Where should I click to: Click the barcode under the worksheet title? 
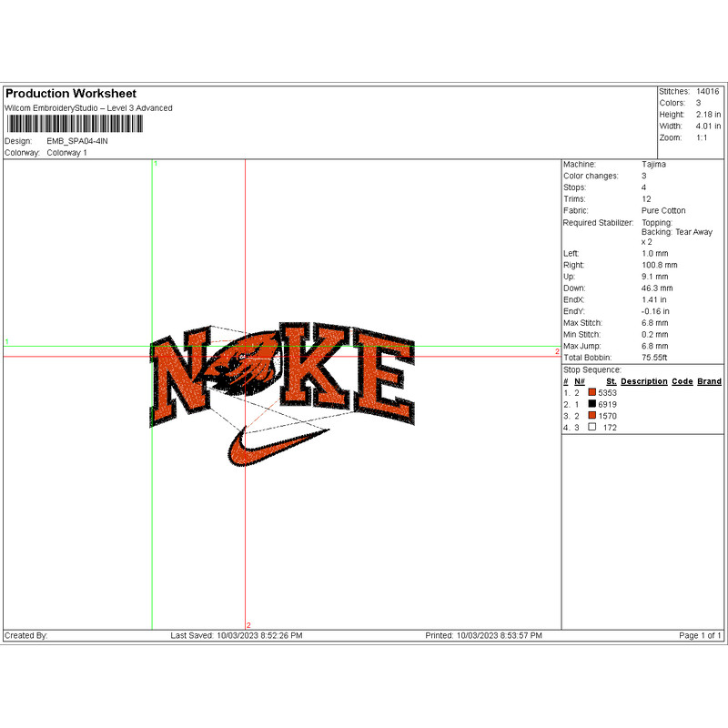point(62,124)
